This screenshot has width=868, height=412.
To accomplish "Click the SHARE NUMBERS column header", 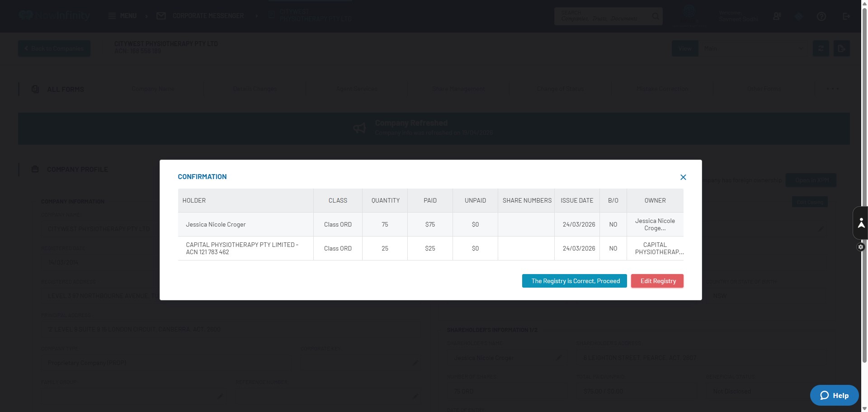I will pos(527,200).
